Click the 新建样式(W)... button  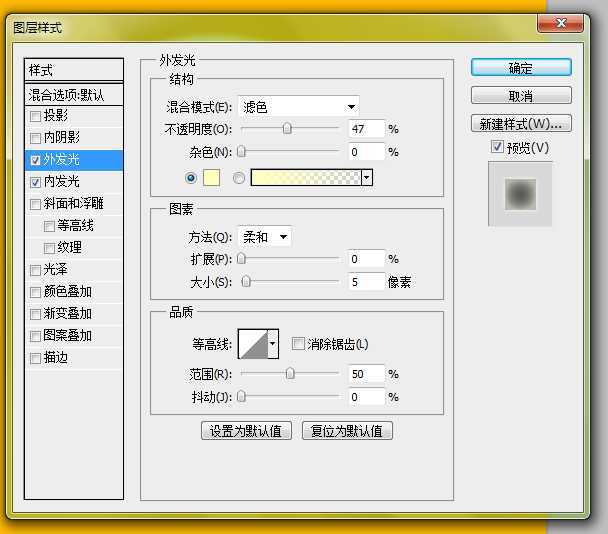(521, 124)
